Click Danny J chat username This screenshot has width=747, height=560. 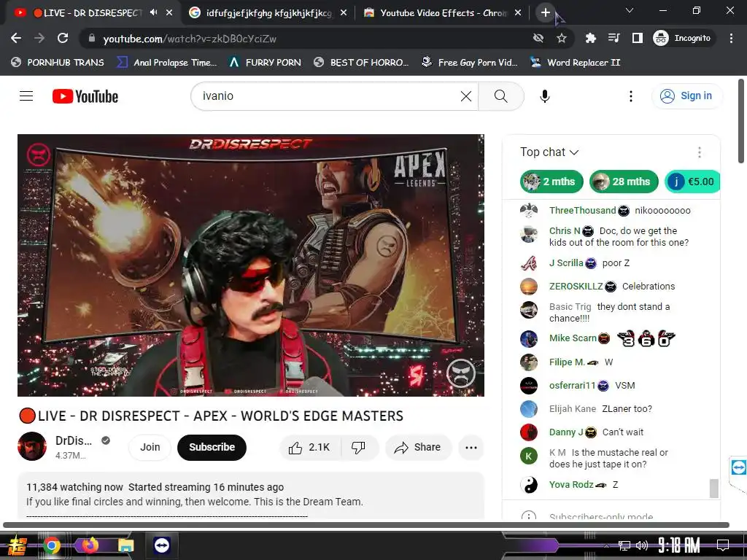(566, 432)
